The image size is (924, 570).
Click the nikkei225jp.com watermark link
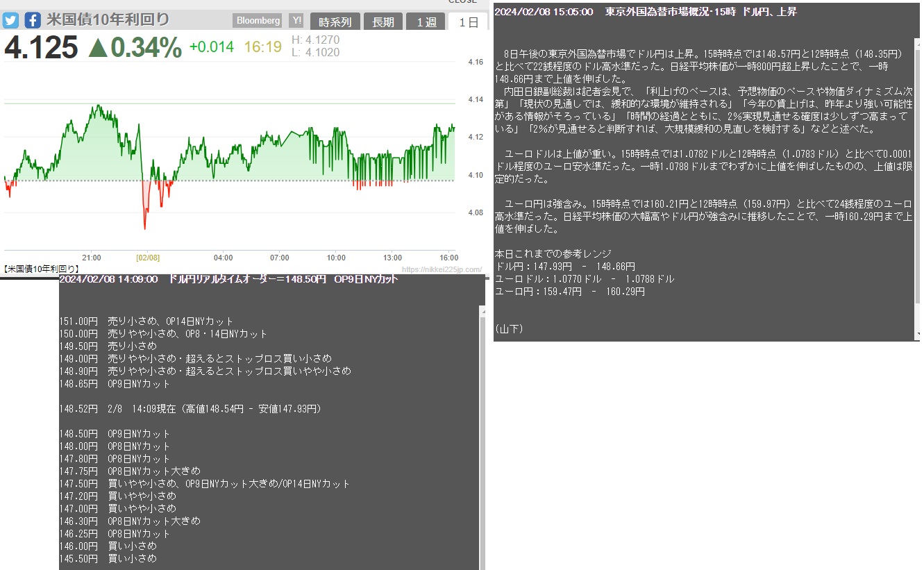tap(441, 269)
